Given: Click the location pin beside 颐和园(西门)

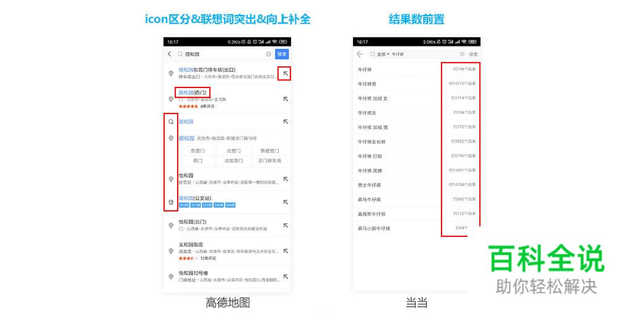Looking at the screenshot, I should (171, 99).
